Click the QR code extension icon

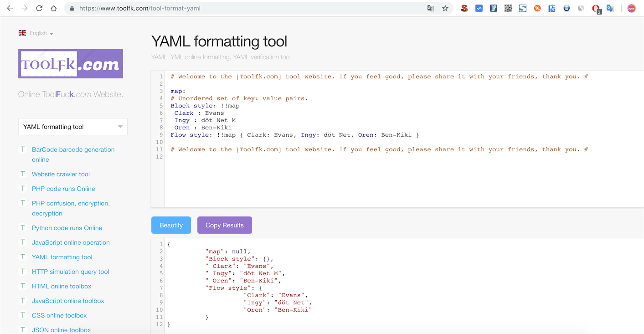tap(508, 8)
